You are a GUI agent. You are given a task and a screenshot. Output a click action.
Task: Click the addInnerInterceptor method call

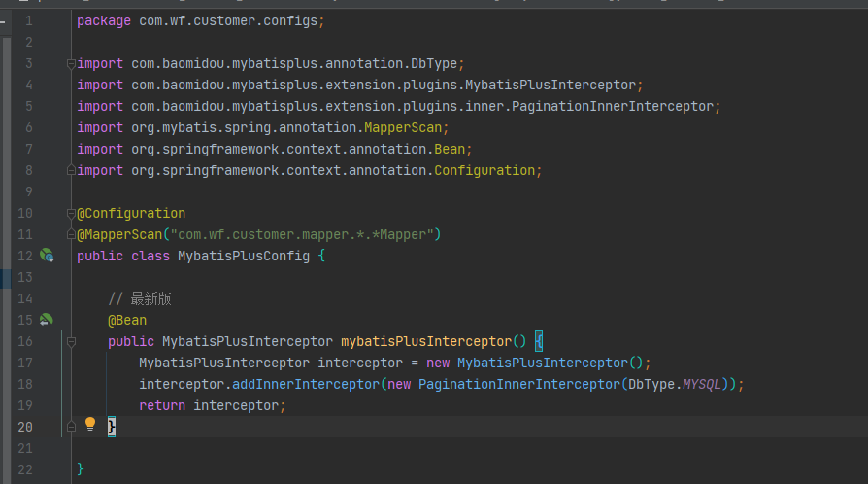click(306, 384)
